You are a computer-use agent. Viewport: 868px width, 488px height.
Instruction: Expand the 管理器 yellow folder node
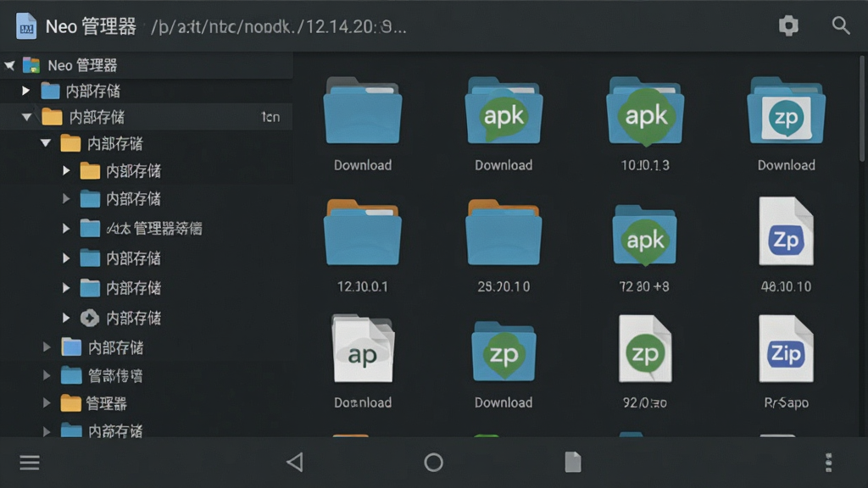pyautogui.click(x=47, y=402)
